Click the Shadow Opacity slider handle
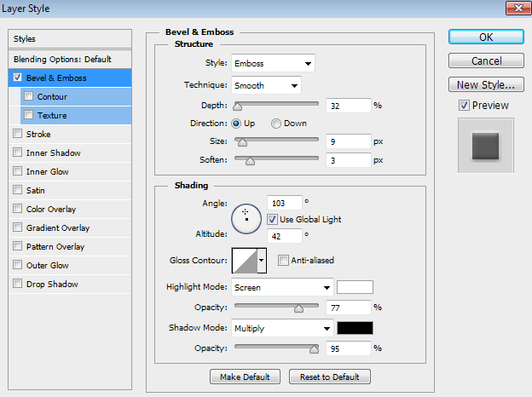The width and height of the screenshot is (532, 397). (315, 348)
